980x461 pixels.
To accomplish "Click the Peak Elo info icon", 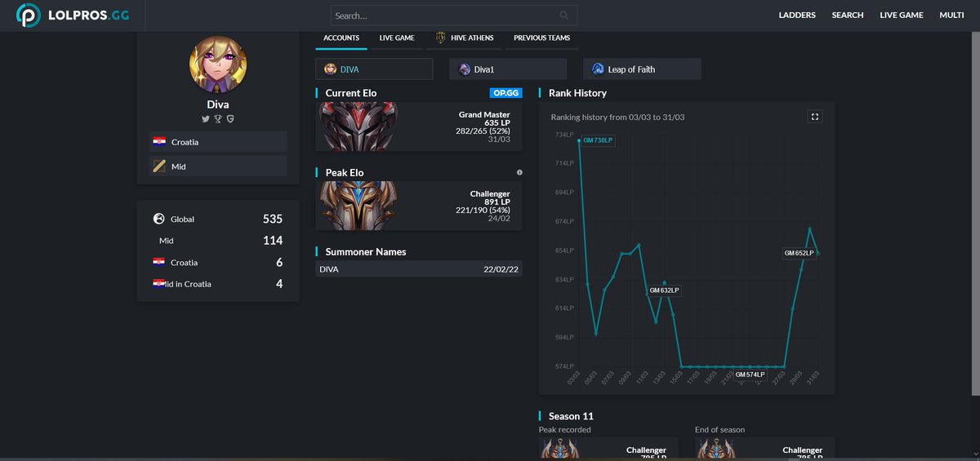I will click(519, 173).
